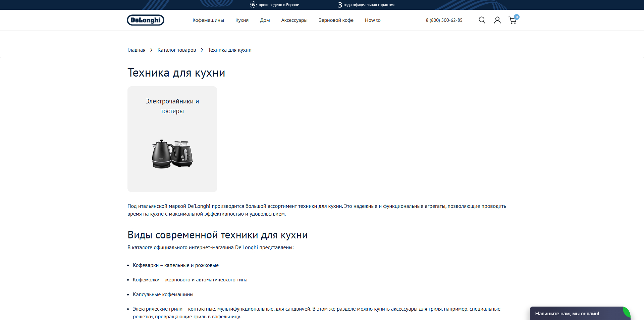Open the Напишите нам online chat
Image resolution: width=644 pixels, height=320 pixels.
coord(567,314)
